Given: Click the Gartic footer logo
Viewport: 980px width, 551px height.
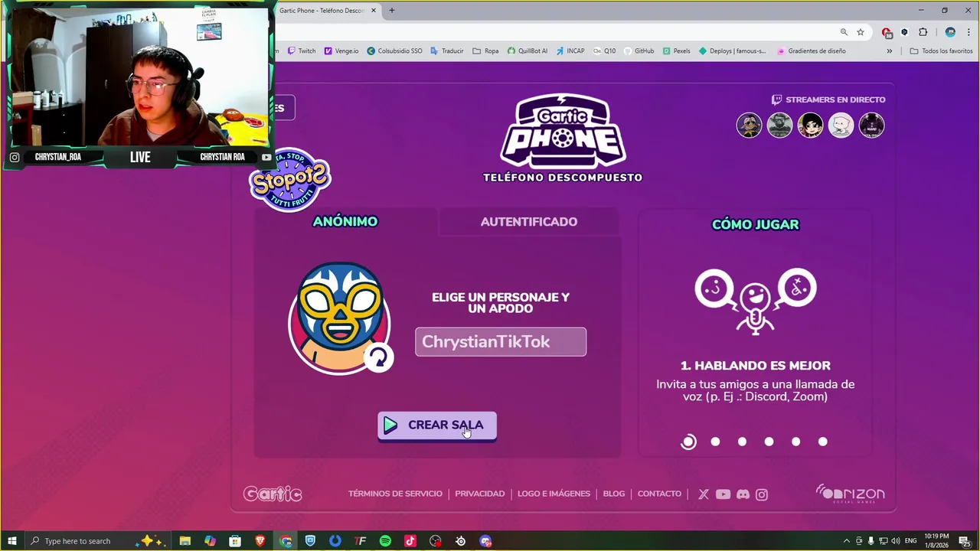Looking at the screenshot, I should pyautogui.click(x=273, y=494).
